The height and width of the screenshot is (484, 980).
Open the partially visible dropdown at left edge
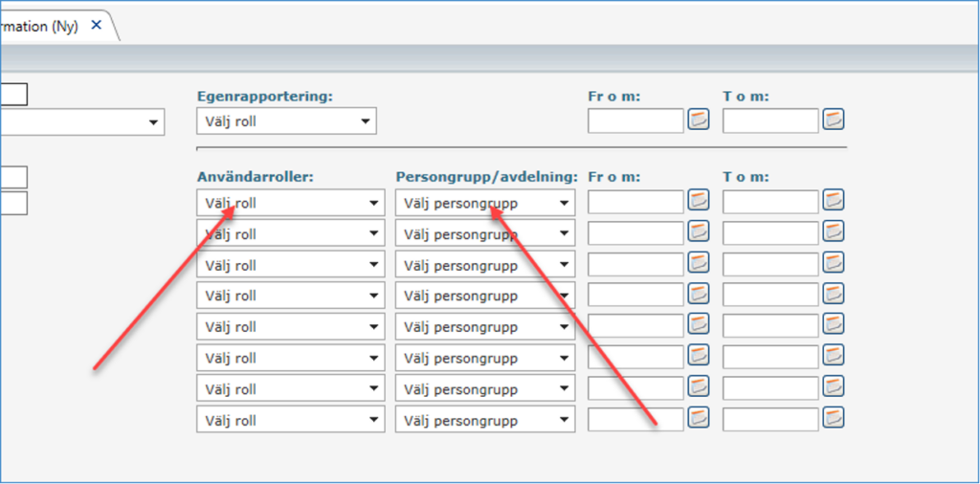(x=82, y=122)
